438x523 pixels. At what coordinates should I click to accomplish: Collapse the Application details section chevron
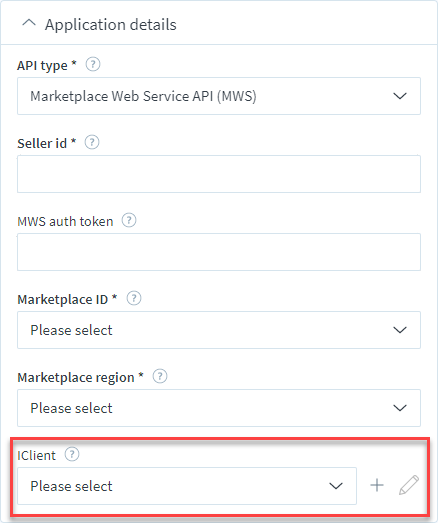click(29, 23)
